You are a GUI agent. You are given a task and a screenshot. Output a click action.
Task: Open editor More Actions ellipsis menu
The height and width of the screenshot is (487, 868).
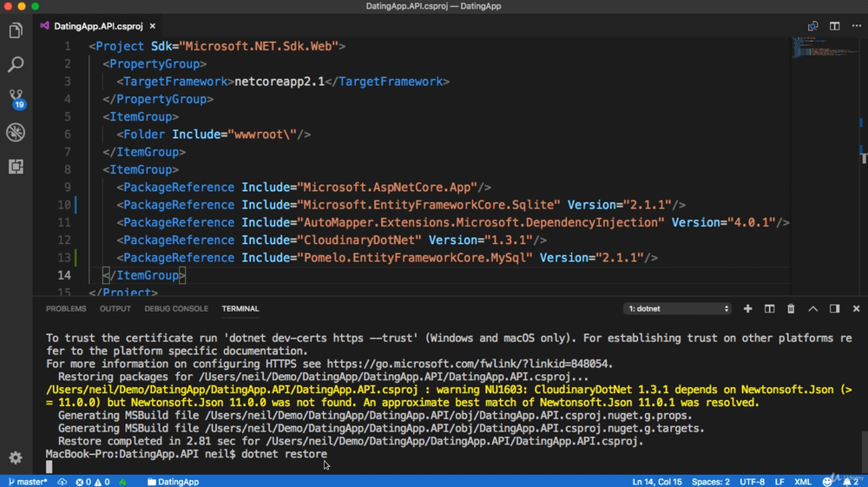tap(856, 26)
